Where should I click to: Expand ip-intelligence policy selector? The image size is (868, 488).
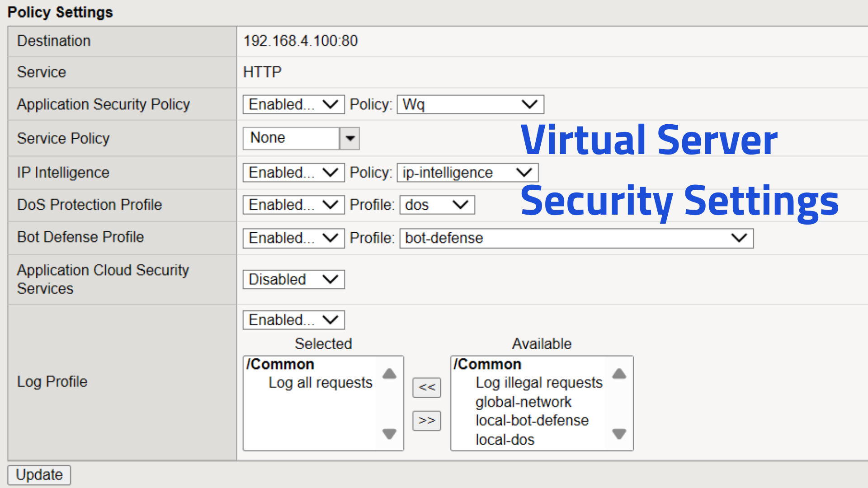[x=467, y=173]
